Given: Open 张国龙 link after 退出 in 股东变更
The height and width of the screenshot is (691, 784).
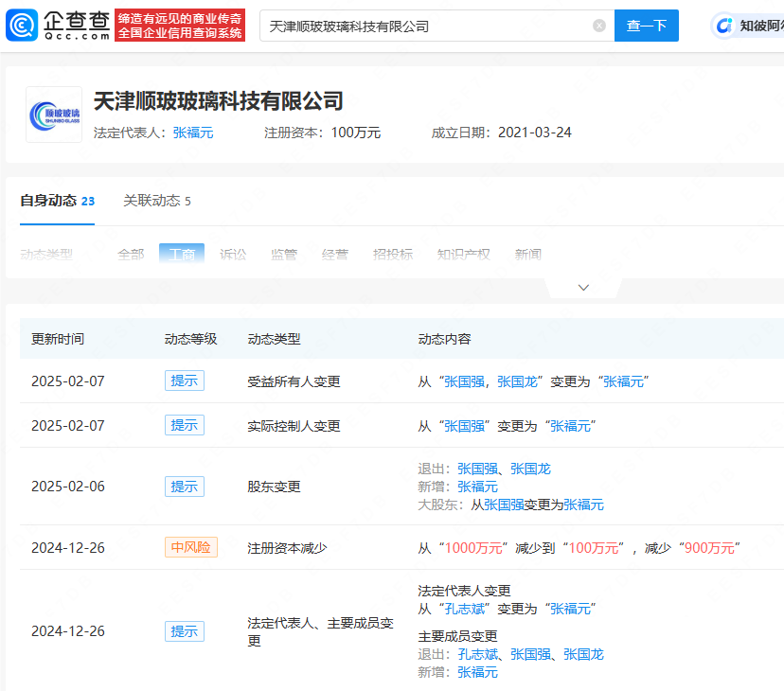Looking at the screenshot, I should coord(530,469).
